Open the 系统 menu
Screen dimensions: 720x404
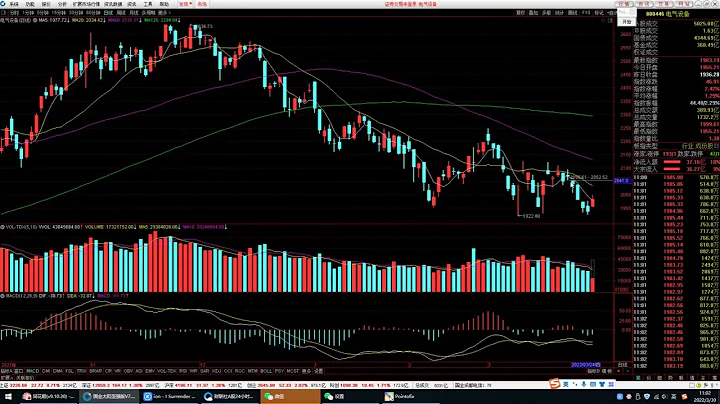coord(14,4)
